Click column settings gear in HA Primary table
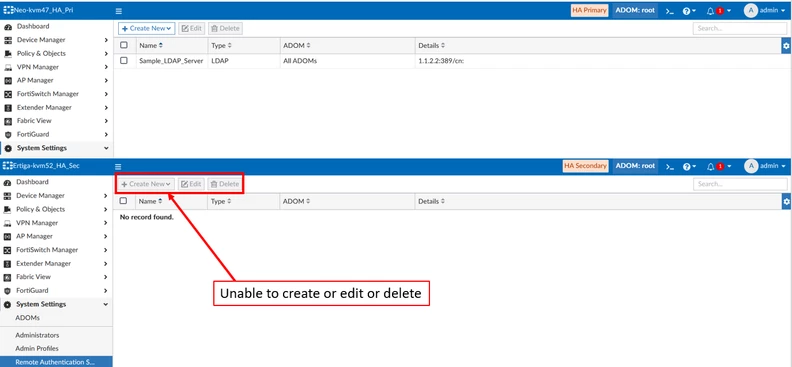The height and width of the screenshot is (367, 792). tap(786, 45)
